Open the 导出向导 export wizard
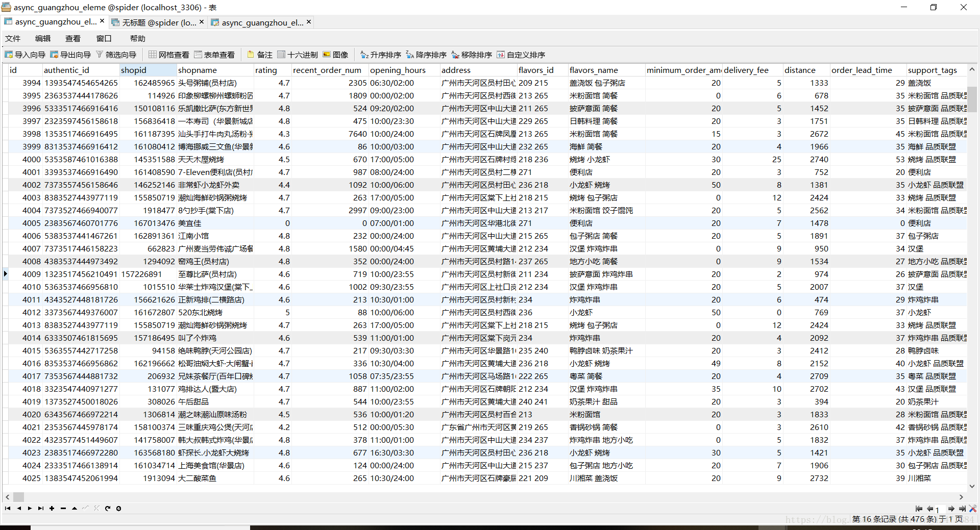The width and height of the screenshot is (980, 530). tap(70, 55)
